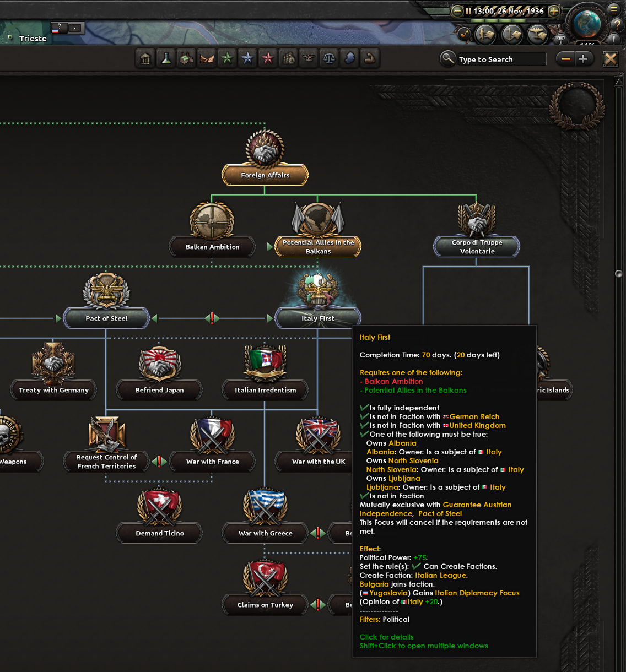Screen dimensions: 626x672
Task: Click the world tension globe
Action: 586,23
